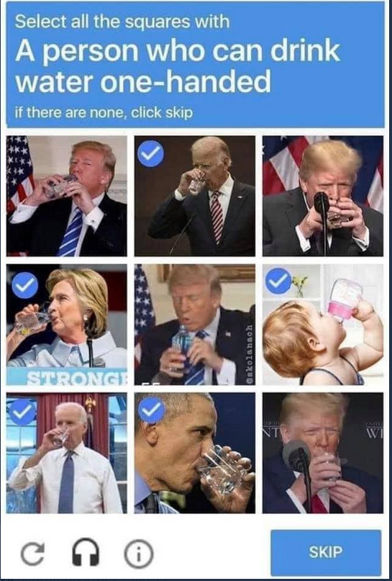392x581 pixels.
Task: Select the flag-background tile with two-handed glass at microphone
Action: [x=323, y=196]
